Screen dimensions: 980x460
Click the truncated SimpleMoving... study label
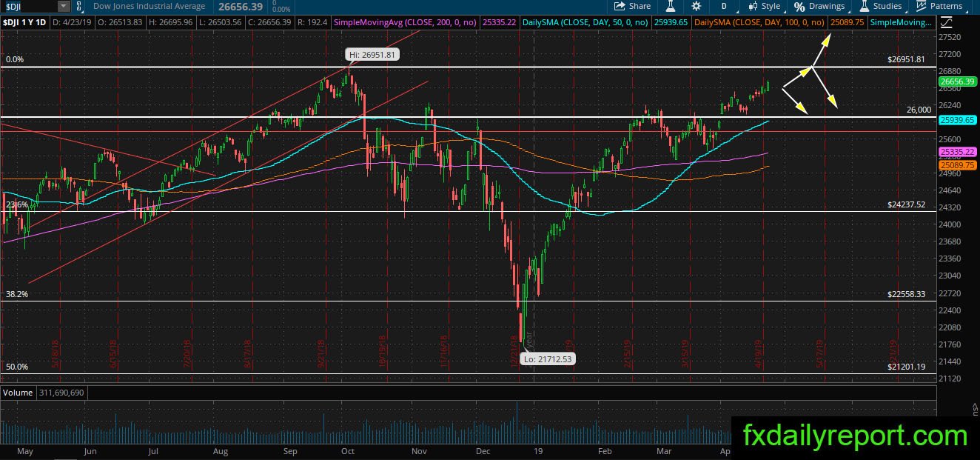tap(901, 22)
